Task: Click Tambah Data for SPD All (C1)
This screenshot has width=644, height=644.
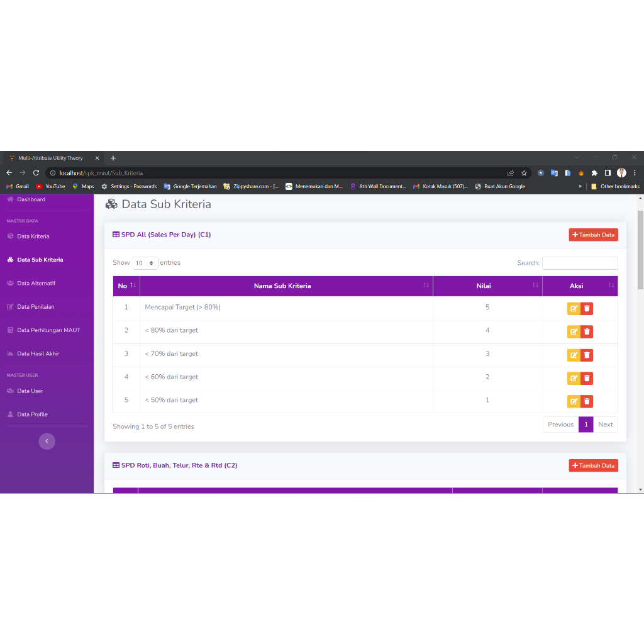Action: 593,235
